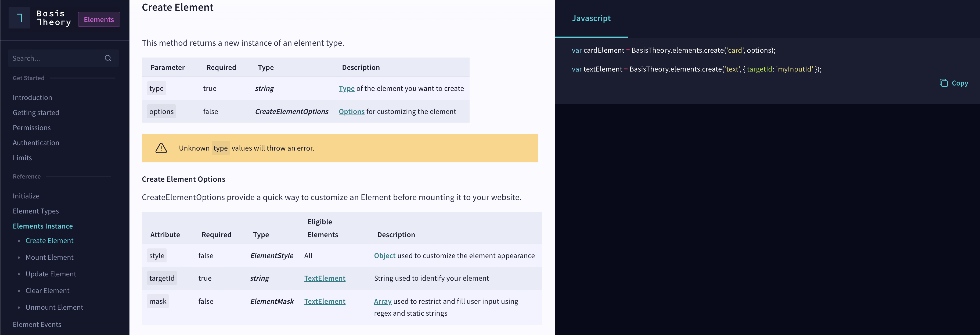Open the Permissions page
This screenshot has height=335, width=980.
tap(32, 127)
